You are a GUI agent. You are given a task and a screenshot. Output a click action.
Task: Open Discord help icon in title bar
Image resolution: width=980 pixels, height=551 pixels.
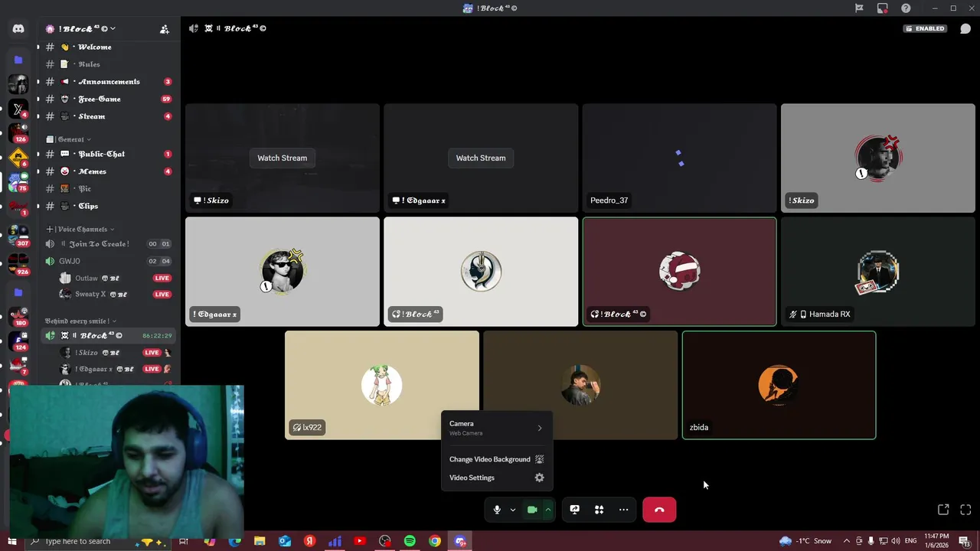(906, 8)
